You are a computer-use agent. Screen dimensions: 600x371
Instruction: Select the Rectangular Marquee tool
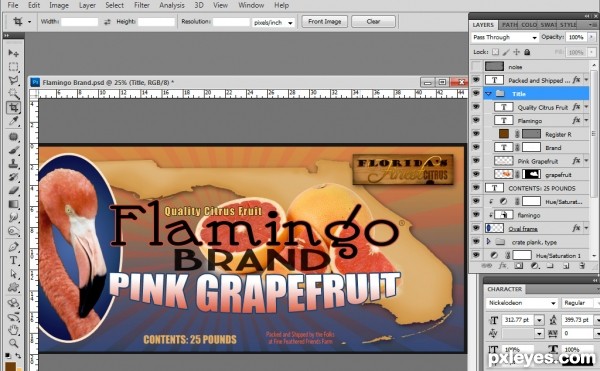[13, 67]
